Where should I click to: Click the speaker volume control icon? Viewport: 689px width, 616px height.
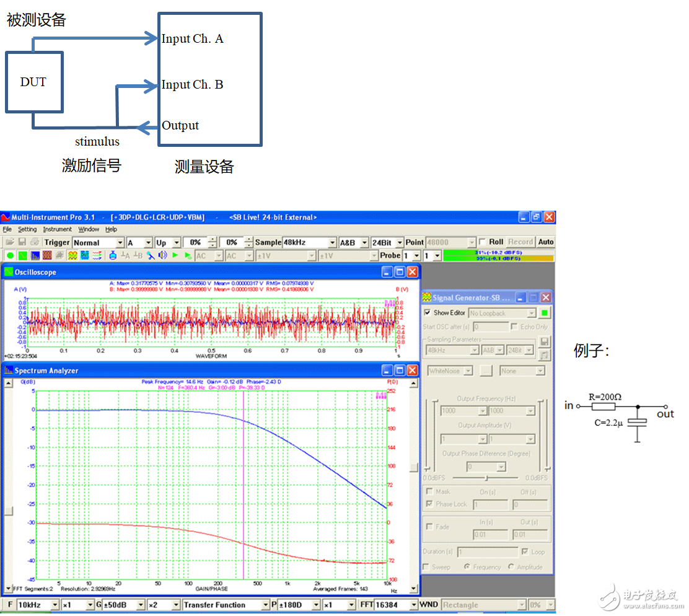tap(162, 256)
